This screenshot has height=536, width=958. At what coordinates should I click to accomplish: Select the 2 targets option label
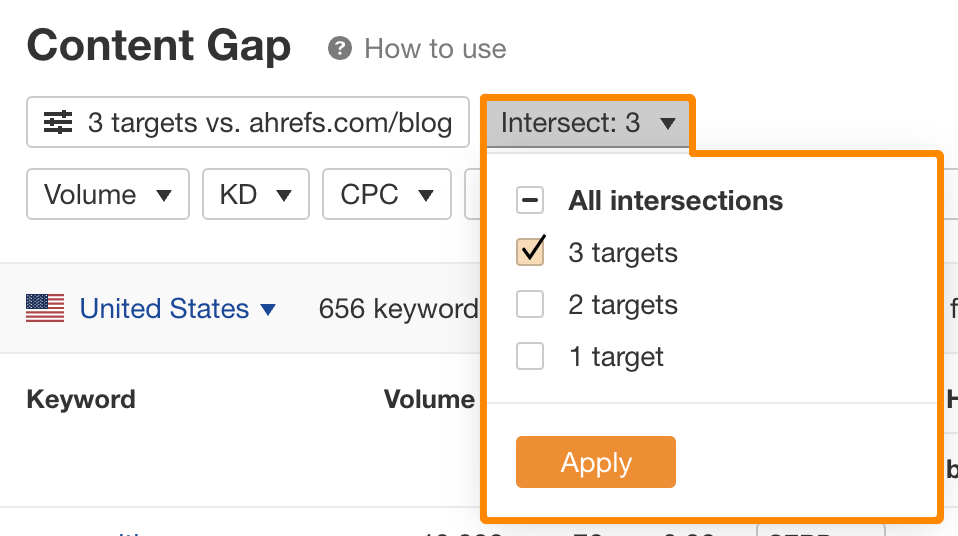(623, 305)
